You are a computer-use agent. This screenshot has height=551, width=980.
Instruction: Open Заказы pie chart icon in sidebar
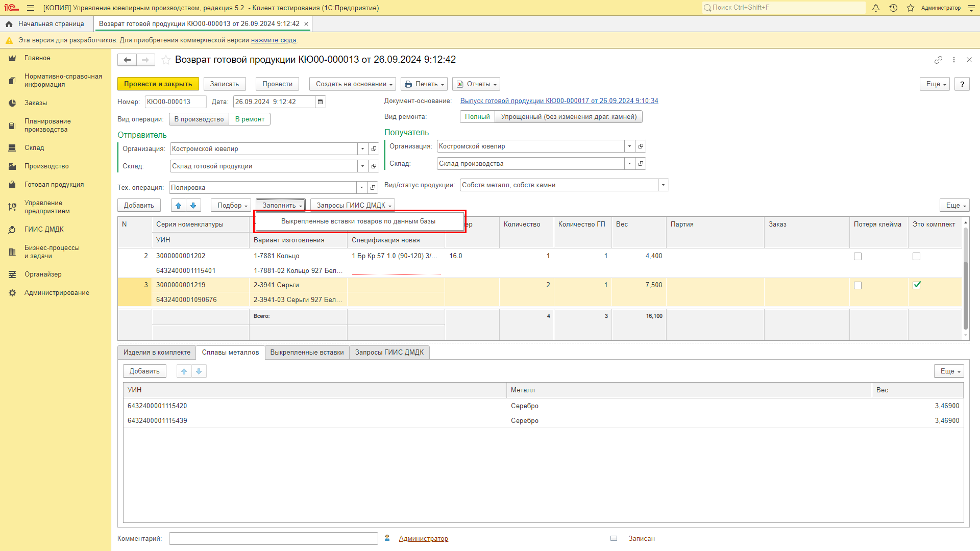click(x=12, y=103)
